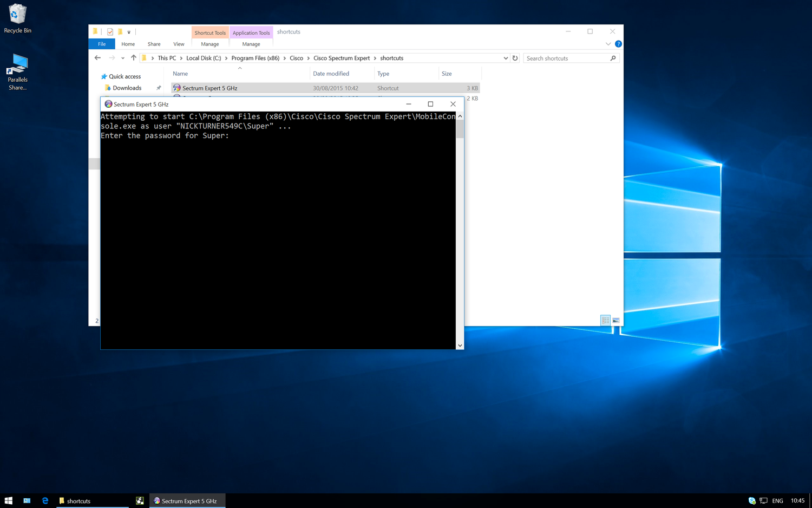Open the Customize Quick Access Toolbar dropdown
The width and height of the screenshot is (812, 508).
tap(129, 32)
